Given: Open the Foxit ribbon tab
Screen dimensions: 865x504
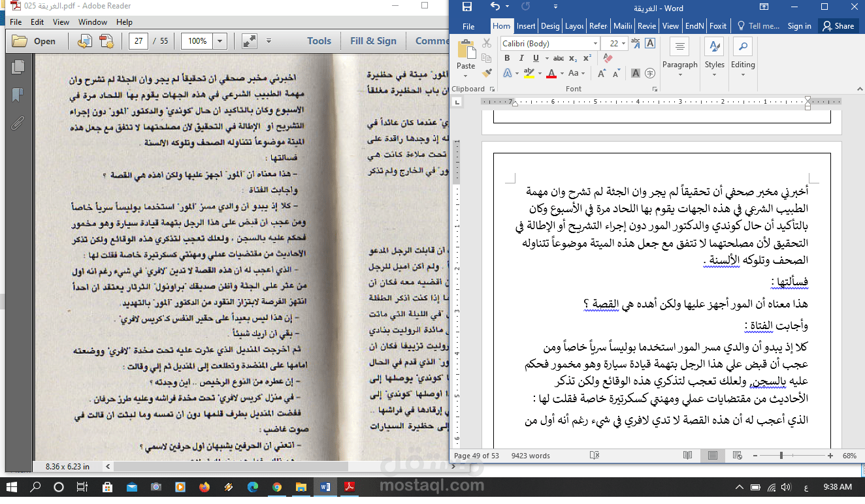Looking at the screenshot, I should [x=718, y=26].
